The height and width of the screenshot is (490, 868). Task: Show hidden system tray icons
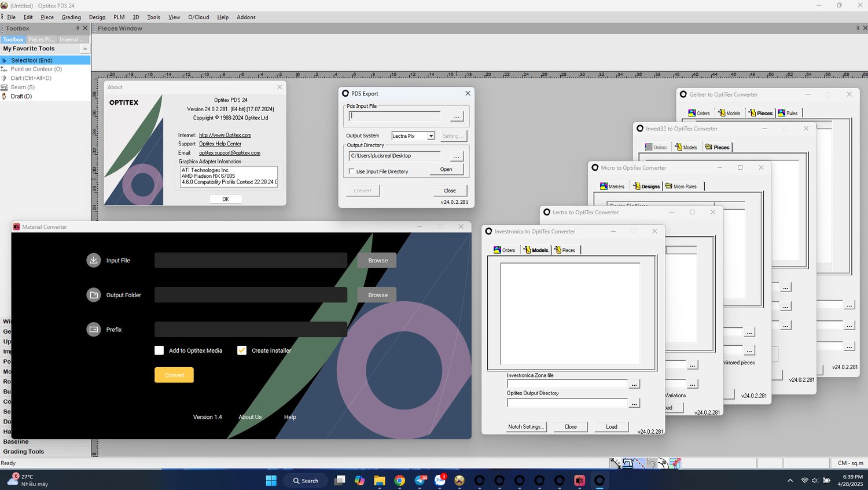(x=790, y=480)
